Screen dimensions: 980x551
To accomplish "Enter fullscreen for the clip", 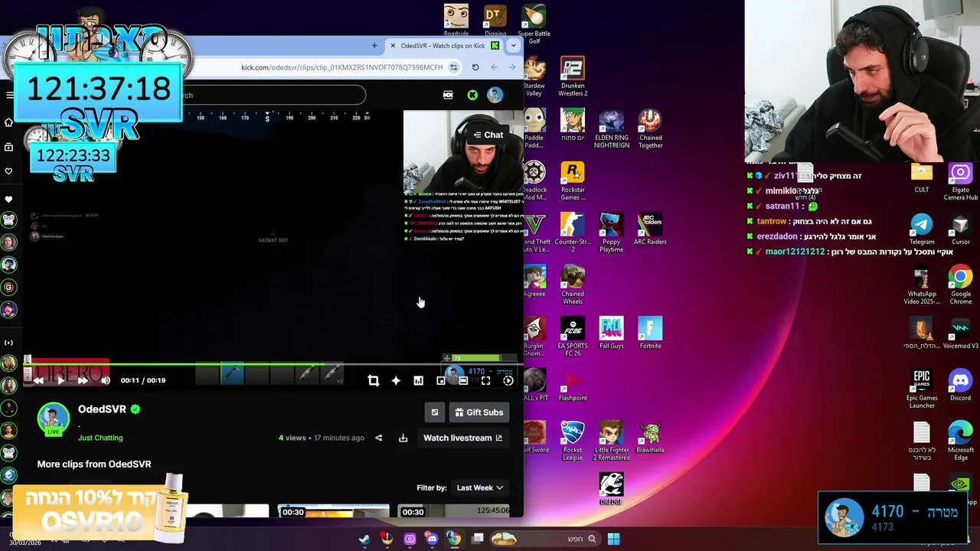I will 485,380.
